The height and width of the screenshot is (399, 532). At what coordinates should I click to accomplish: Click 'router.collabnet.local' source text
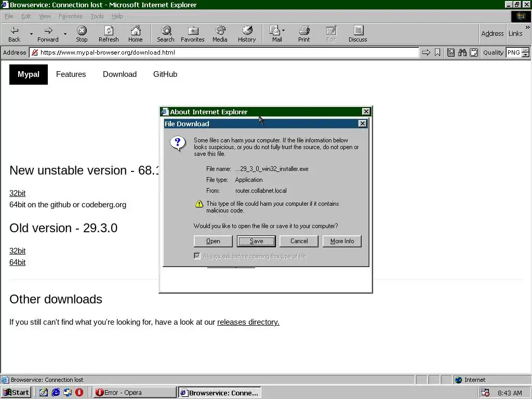[x=261, y=191]
